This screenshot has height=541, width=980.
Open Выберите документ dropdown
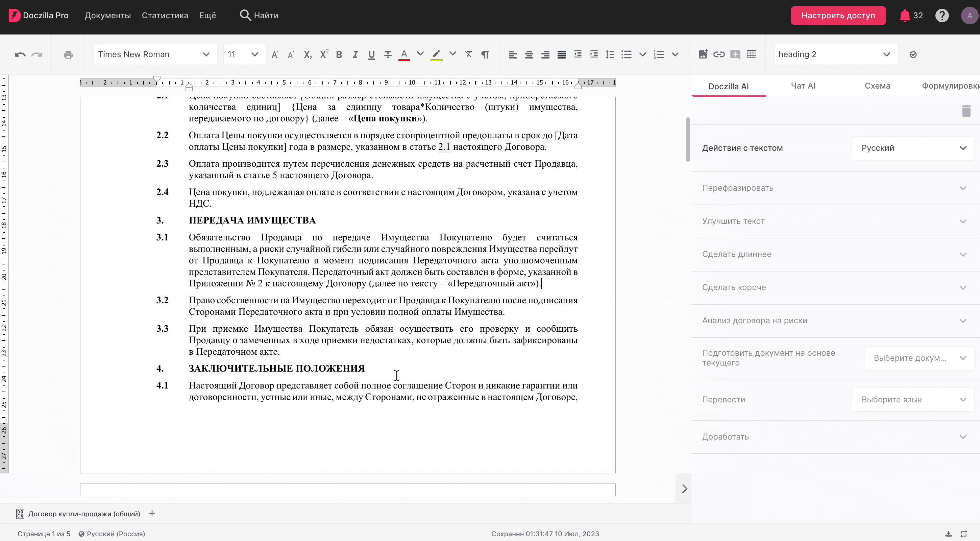tap(919, 358)
